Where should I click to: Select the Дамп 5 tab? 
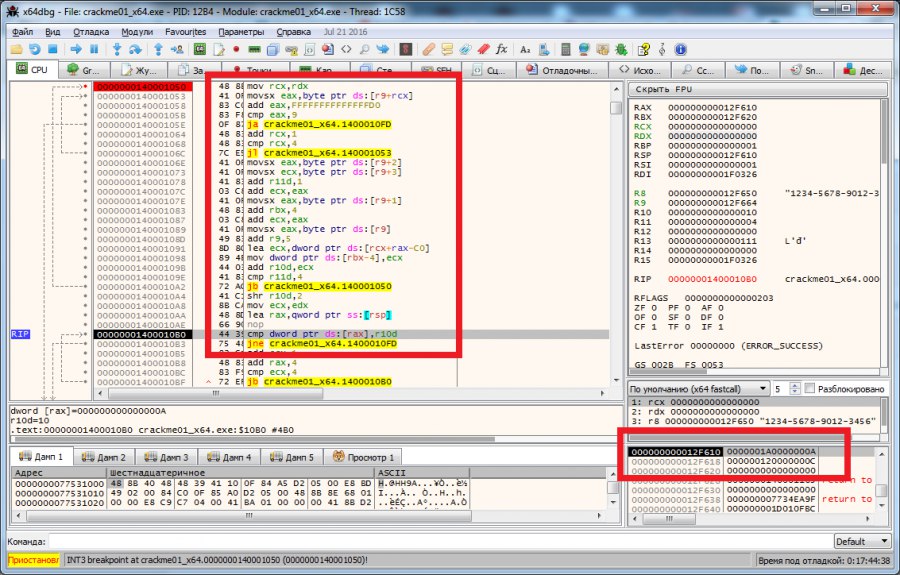[292, 457]
